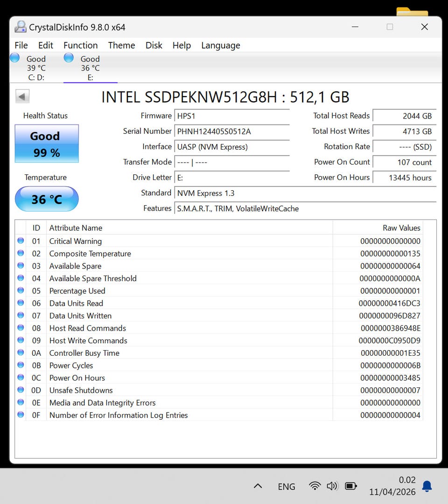Click the previous disk arrow button
This screenshot has height=504, width=448.
coord(22,97)
